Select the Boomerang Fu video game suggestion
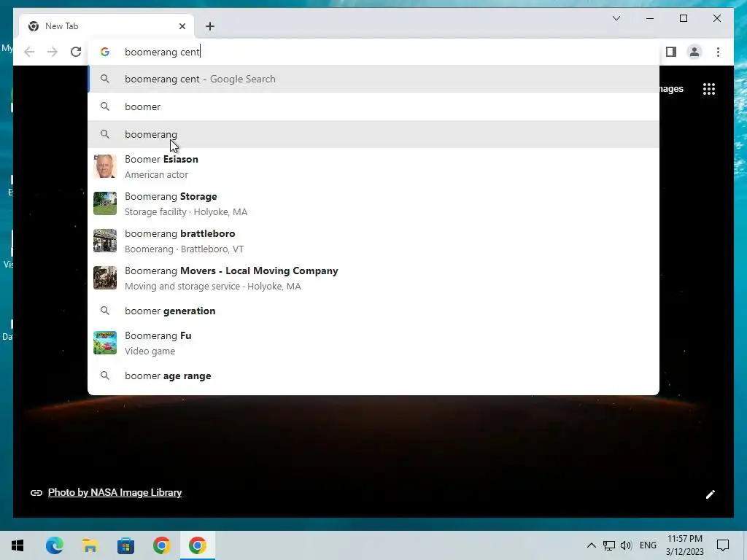 [x=373, y=343]
